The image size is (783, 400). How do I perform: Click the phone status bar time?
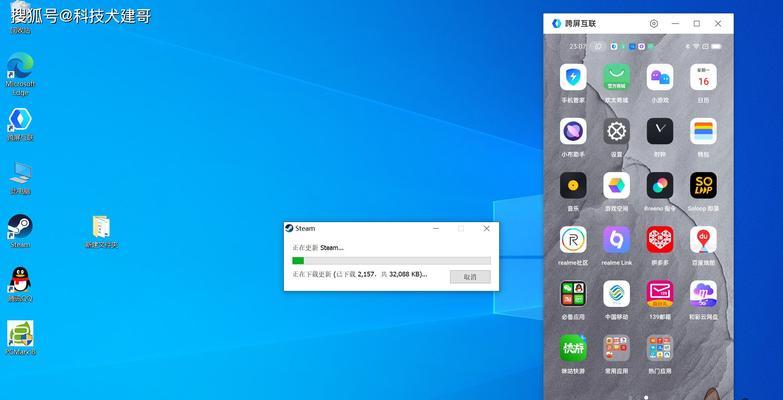coord(578,46)
